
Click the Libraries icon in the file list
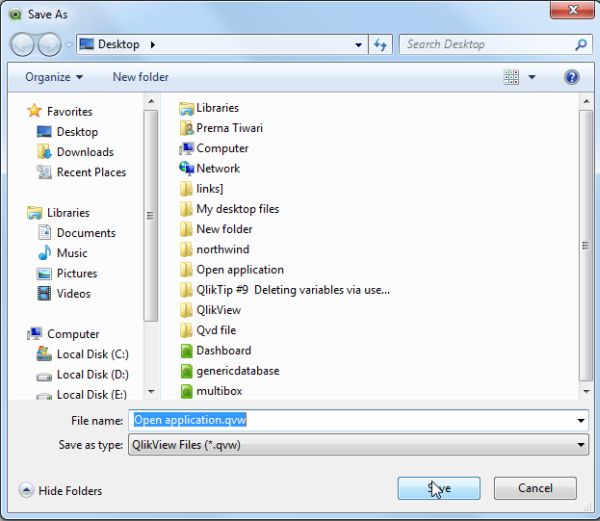[186, 108]
